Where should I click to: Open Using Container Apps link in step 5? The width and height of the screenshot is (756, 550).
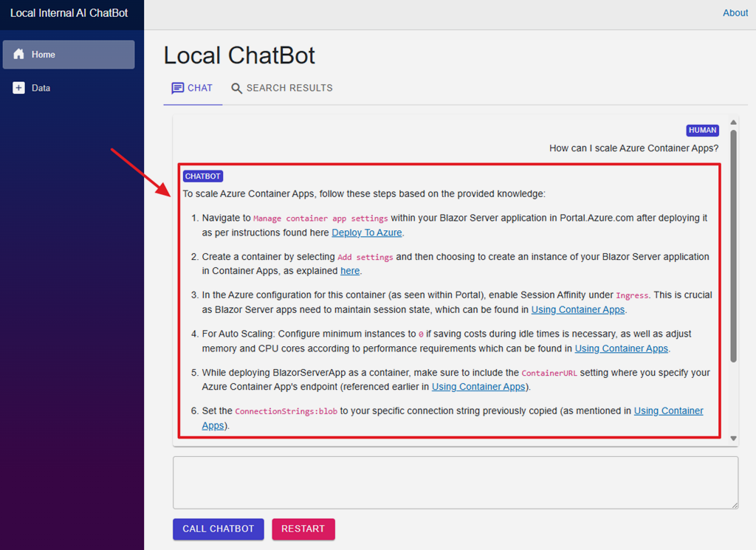click(x=478, y=387)
